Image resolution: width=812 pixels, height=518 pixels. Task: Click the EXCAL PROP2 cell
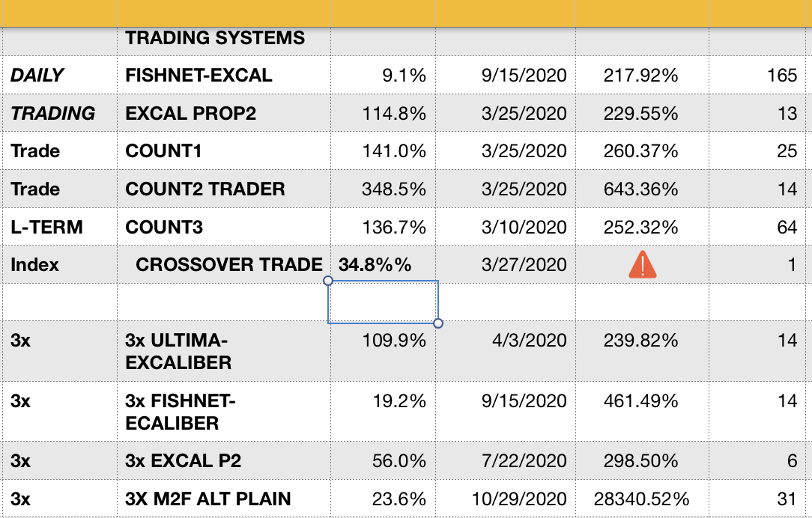191,114
